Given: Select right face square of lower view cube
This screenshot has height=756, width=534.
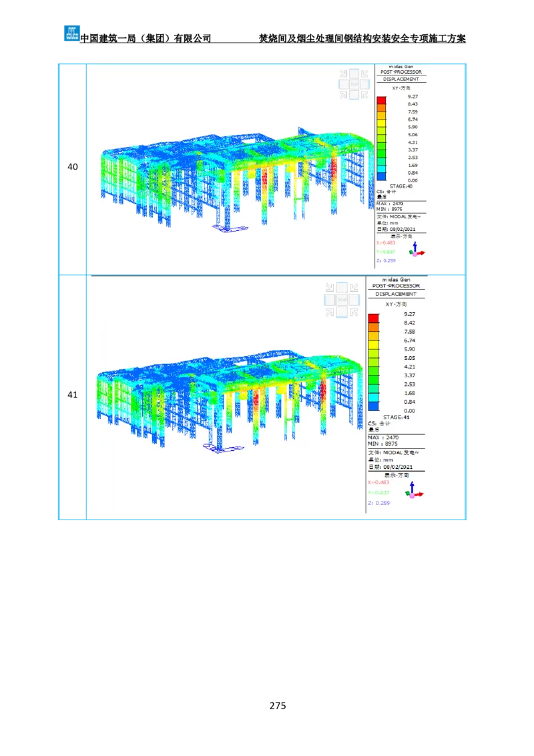Looking at the screenshot, I should (x=354, y=300).
